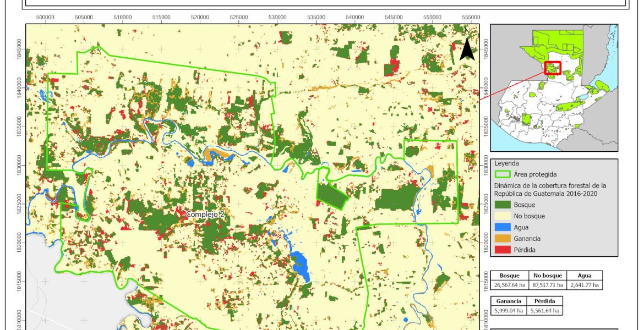Click the red rectangle on the inset map
Viewport: 644px width, 330px height.
click(x=552, y=68)
